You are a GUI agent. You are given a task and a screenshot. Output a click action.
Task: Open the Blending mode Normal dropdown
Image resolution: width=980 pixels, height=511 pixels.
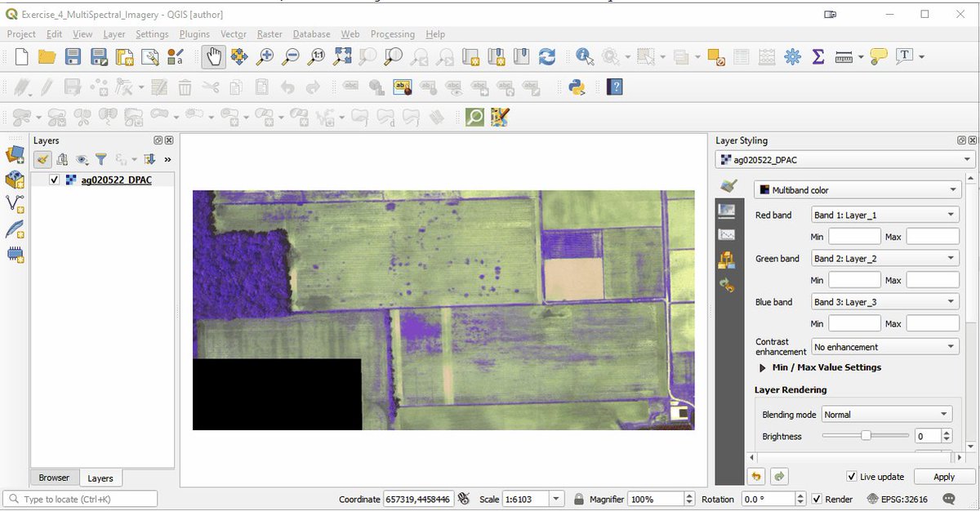tap(886, 415)
